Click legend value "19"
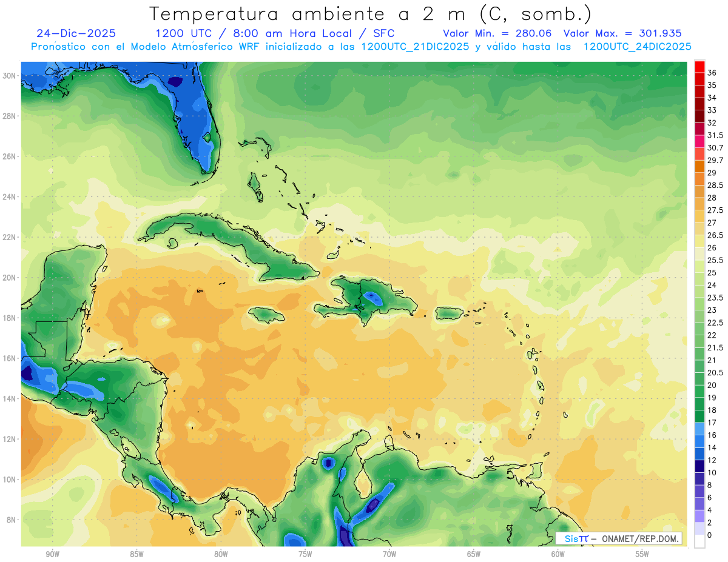 pyautogui.click(x=712, y=398)
